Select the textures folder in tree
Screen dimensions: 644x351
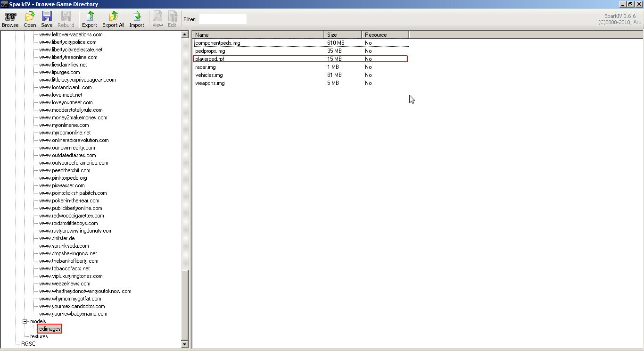(39, 336)
